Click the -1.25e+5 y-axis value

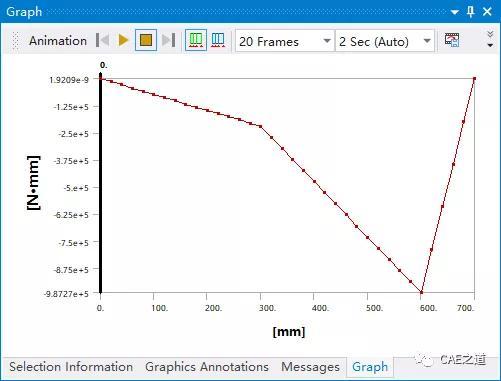click(71, 107)
